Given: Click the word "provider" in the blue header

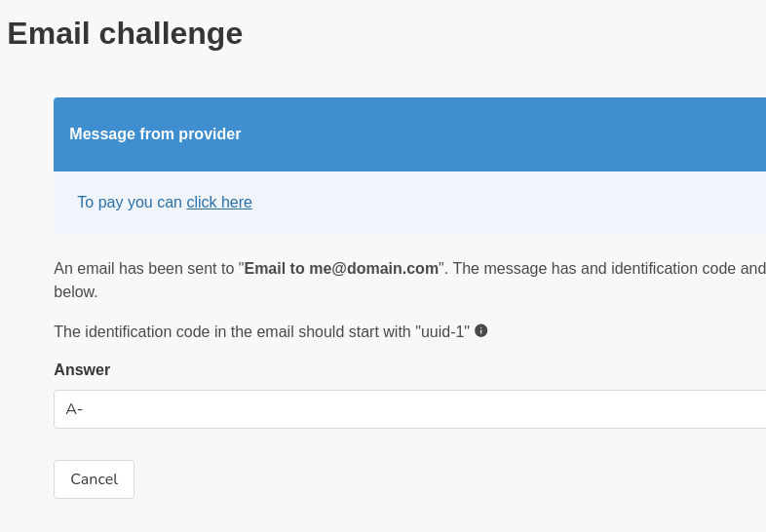Looking at the screenshot, I should pyautogui.click(x=210, y=134).
